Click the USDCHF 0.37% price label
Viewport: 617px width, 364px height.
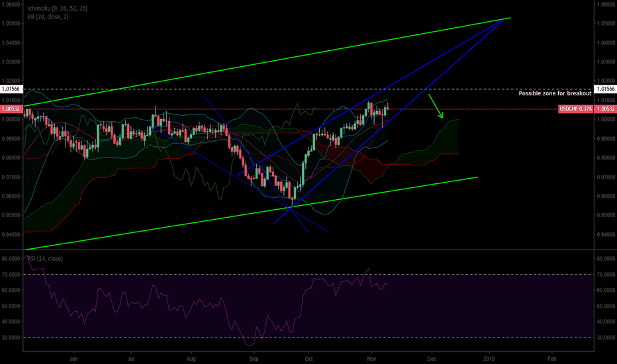576,109
